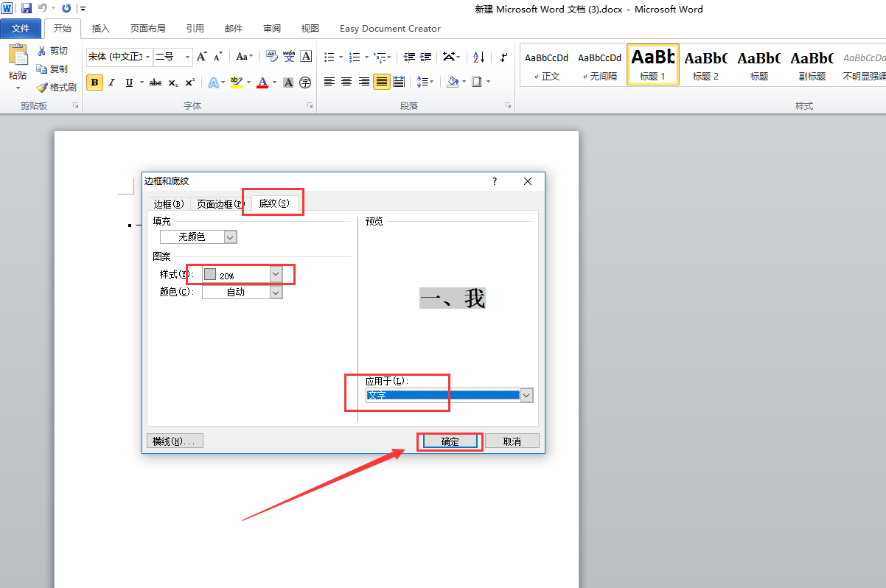This screenshot has height=588, width=886.
Task: Open the font name dropdown (宋体)
Action: 148,57
